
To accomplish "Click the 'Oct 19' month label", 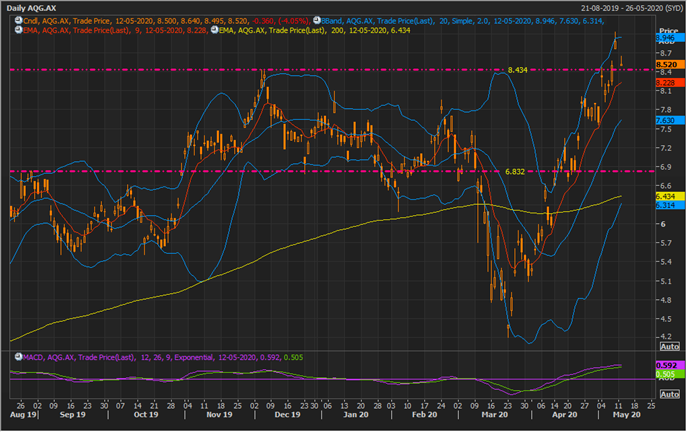I will 146,414.
